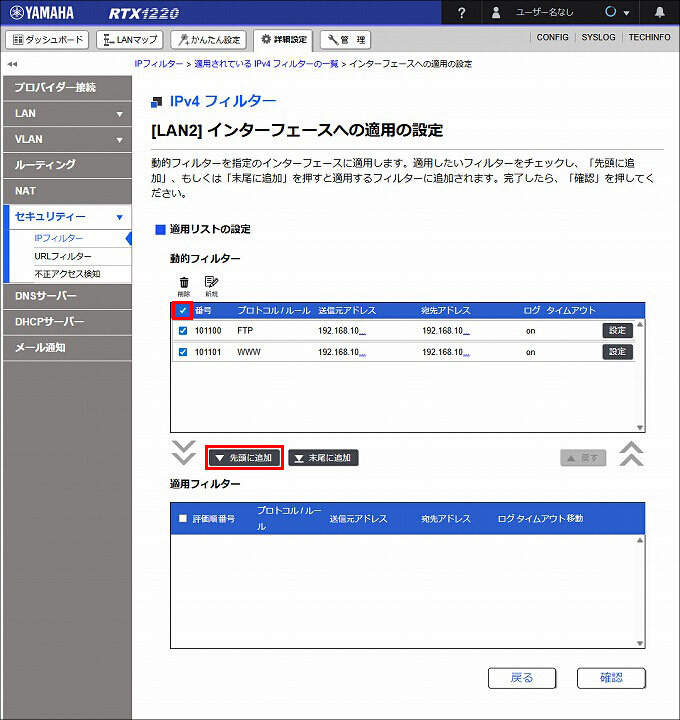Select IPフィルター submenu item
Image resolution: width=680 pixels, height=720 pixels.
tap(59, 238)
